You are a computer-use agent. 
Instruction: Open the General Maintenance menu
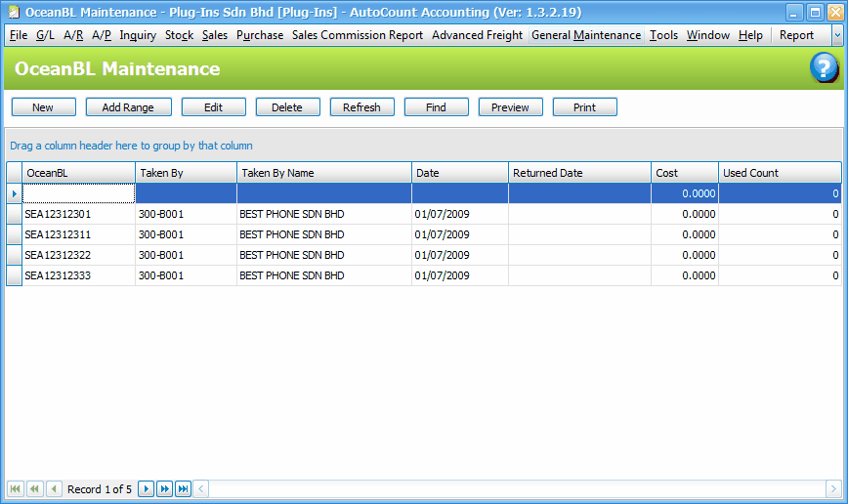click(x=586, y=35)
